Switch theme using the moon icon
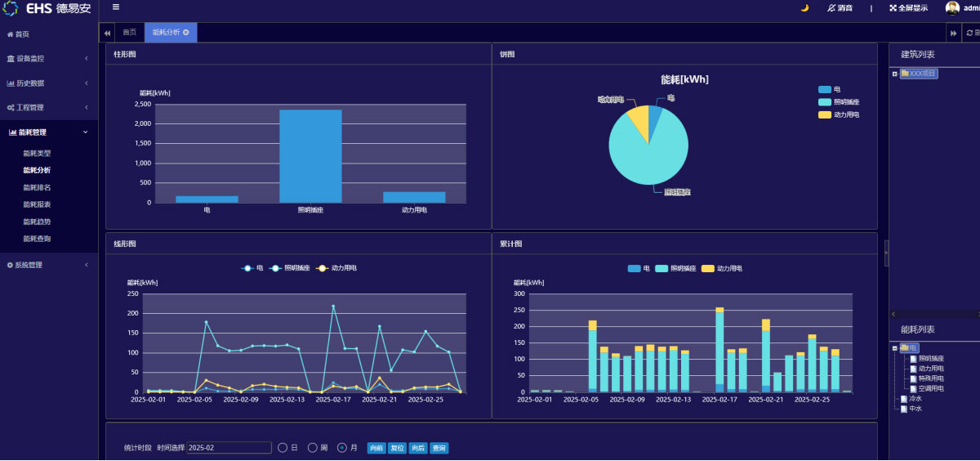Screen dimensions: 980x461 pos(804,8)
